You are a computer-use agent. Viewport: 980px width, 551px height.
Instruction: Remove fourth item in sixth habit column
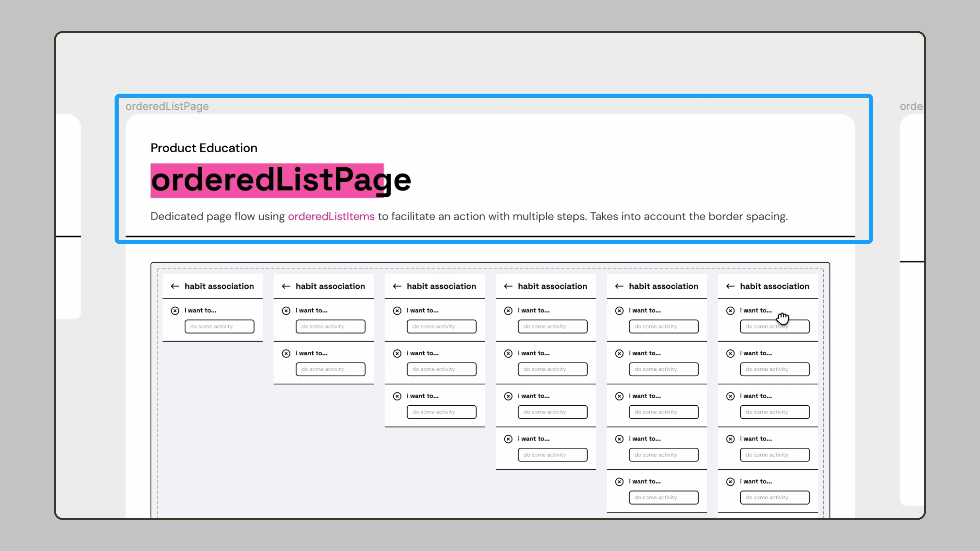(x=730, y=439)
